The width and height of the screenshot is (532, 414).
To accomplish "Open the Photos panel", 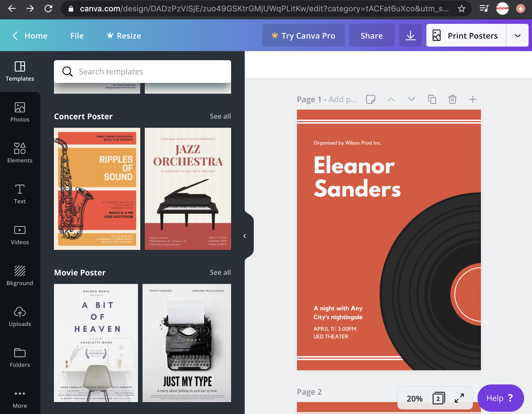I will pyautogui.click(x=20, y=112).
